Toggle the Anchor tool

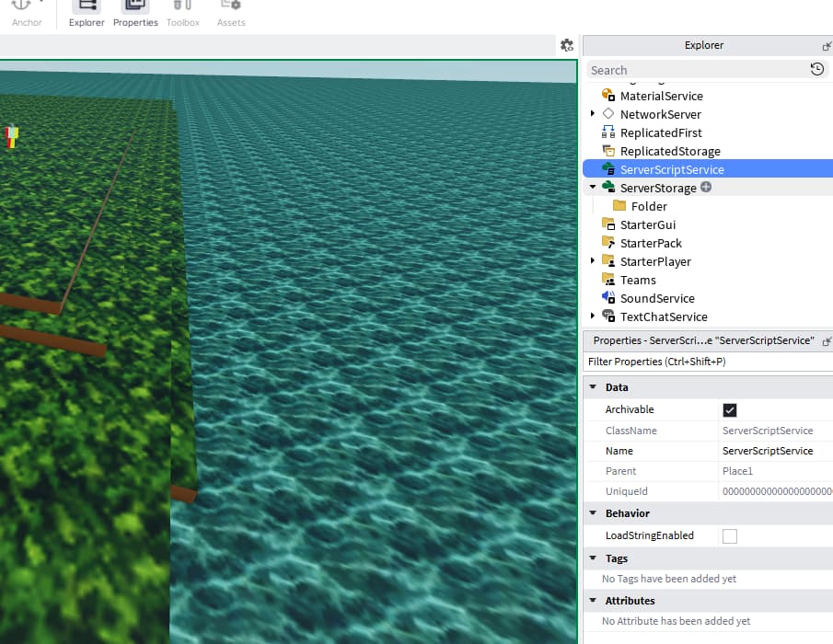[27, 14]
